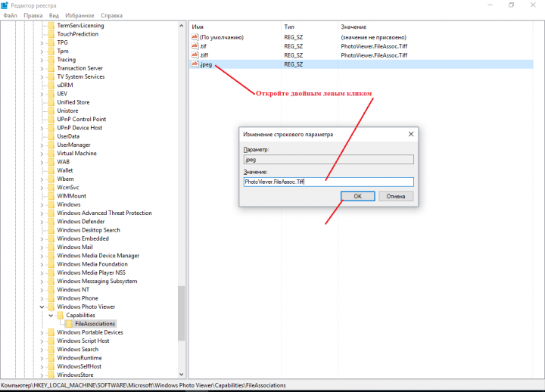Expand the Windows NT key

[42, 290]
